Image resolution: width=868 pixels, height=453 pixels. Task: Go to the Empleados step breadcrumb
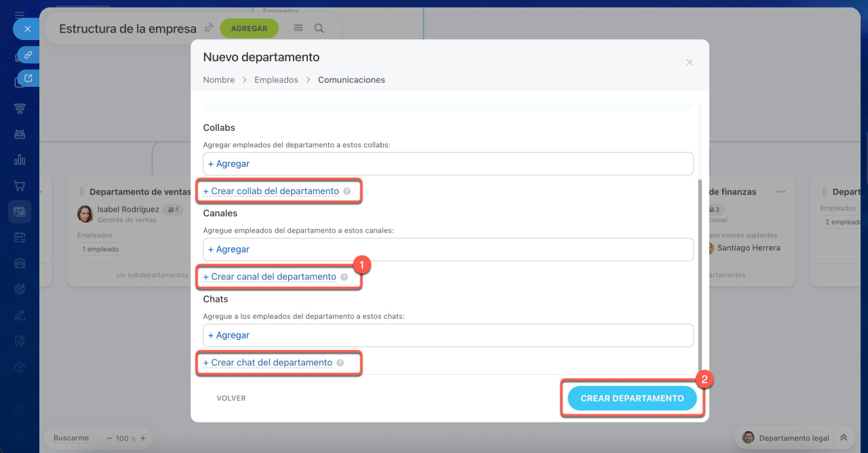coord(276,80)
